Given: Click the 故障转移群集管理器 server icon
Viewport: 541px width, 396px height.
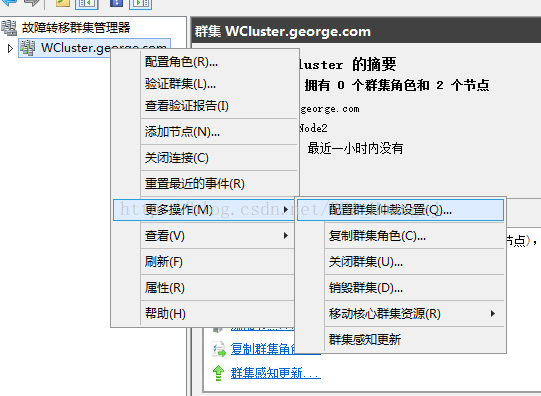Looking at the screenshot, I should pos(9,28).
